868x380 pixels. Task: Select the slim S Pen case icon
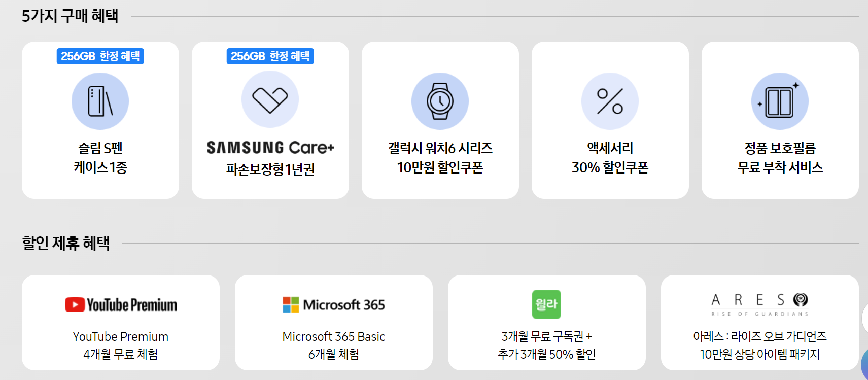pyautogui.click(x=100, y=101)
